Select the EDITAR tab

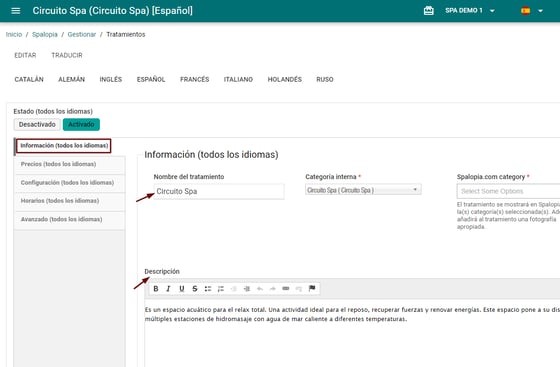coord(25,55)
